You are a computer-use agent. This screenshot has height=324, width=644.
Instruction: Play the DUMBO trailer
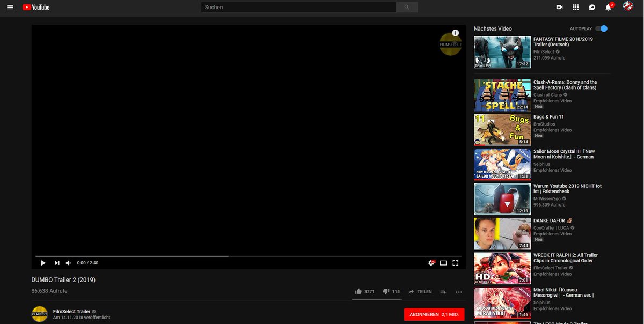(43, 263)
